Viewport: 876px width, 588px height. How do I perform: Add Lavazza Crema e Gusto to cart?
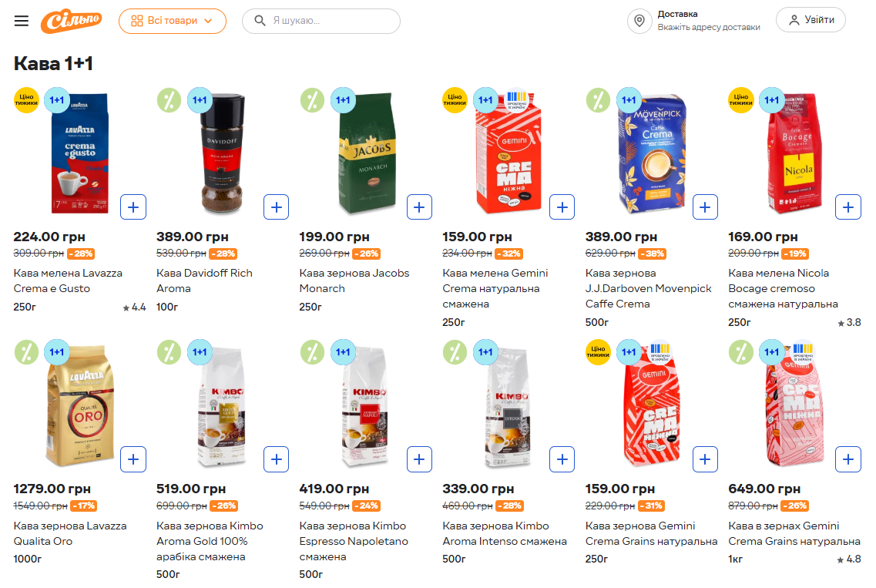[133, 207]
